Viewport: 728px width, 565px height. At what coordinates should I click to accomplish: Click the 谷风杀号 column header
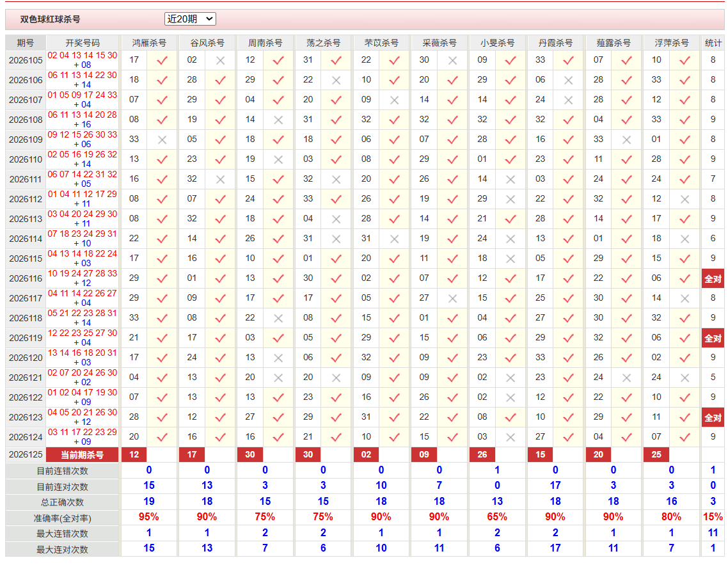pyautogui.click(x=207, y=43)
